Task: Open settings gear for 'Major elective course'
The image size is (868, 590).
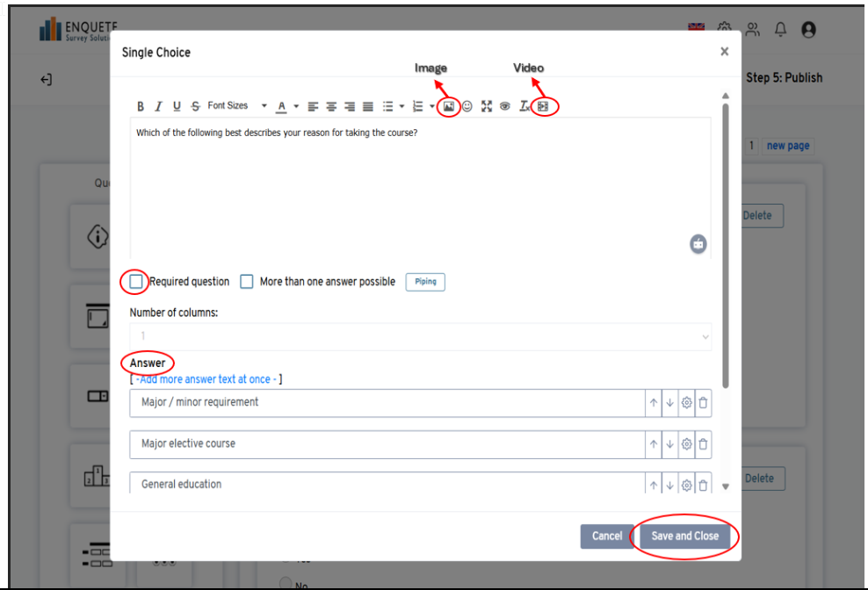Action: click(686, 444)
